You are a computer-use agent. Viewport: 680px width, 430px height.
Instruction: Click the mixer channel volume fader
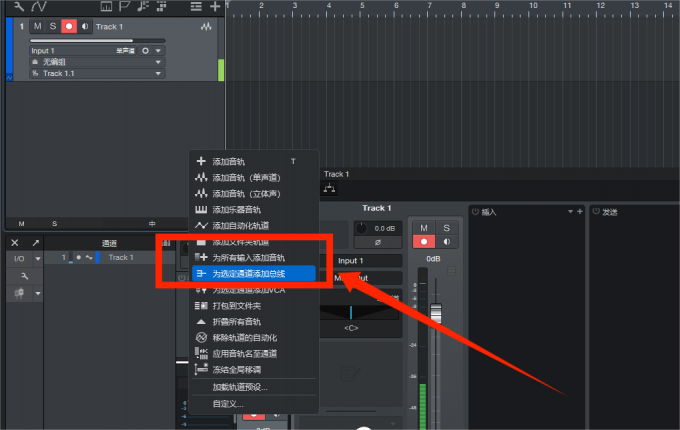pos(436,313)
